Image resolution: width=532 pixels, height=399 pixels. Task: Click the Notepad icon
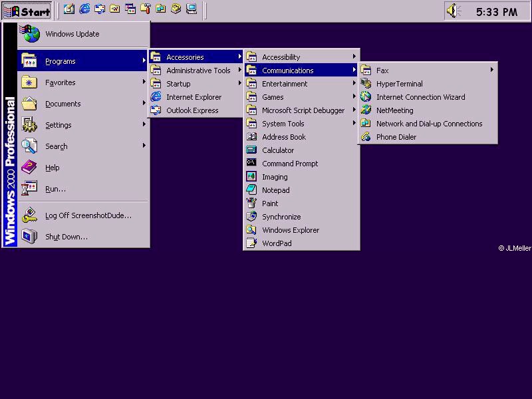[251, 190]
